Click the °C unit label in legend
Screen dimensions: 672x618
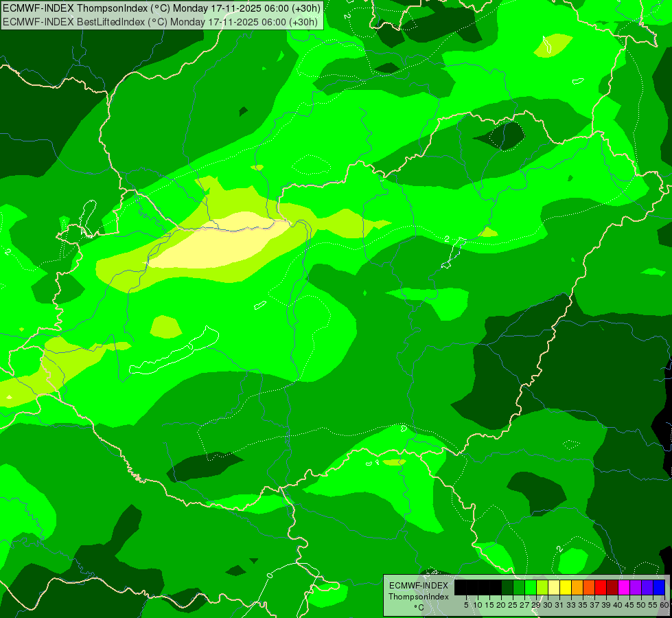(419, 608)
